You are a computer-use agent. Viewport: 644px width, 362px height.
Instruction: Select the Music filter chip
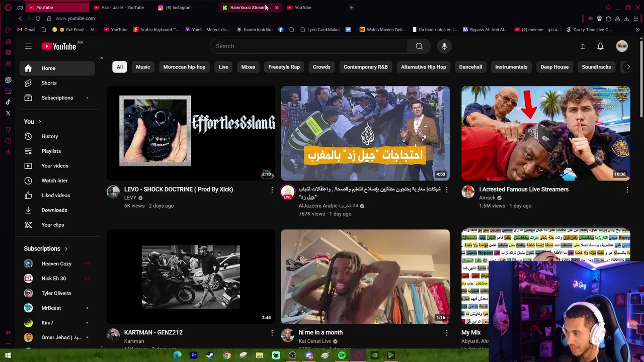[143, 67]
